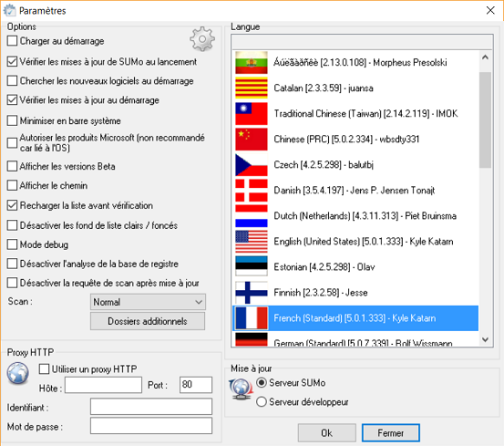Click language list scroll down arrow

(486, 339)
